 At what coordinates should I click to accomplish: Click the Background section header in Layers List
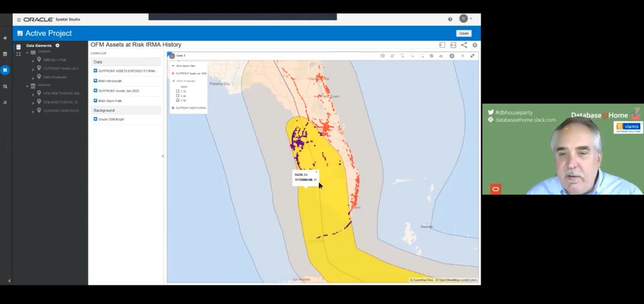click(x=126, y=110)
